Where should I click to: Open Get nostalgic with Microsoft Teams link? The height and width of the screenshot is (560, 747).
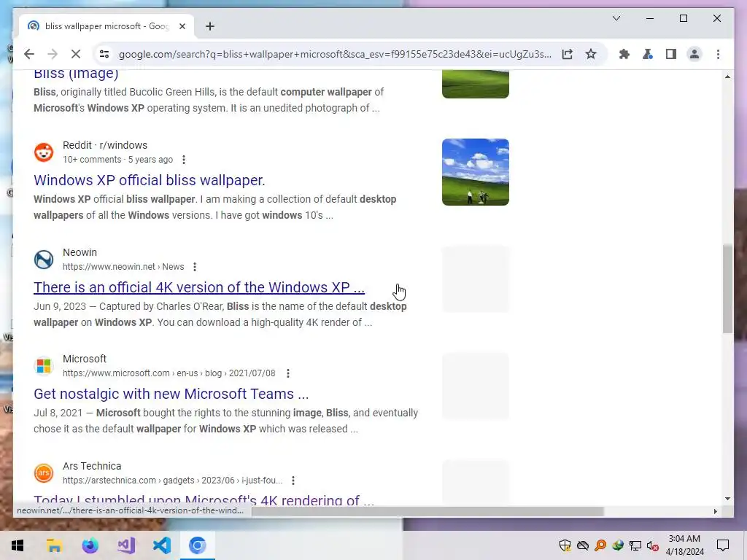click(x=171, y=394)
